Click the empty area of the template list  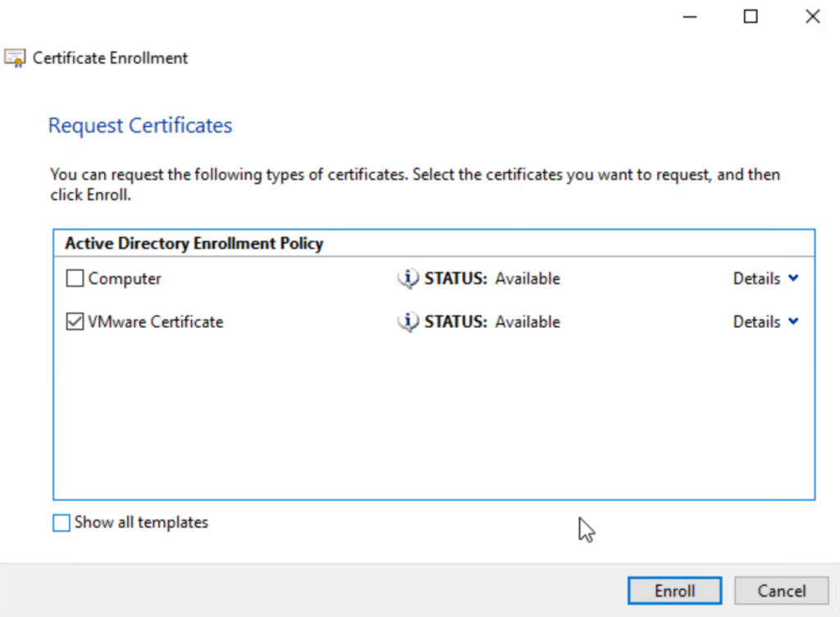coord(433,418)
